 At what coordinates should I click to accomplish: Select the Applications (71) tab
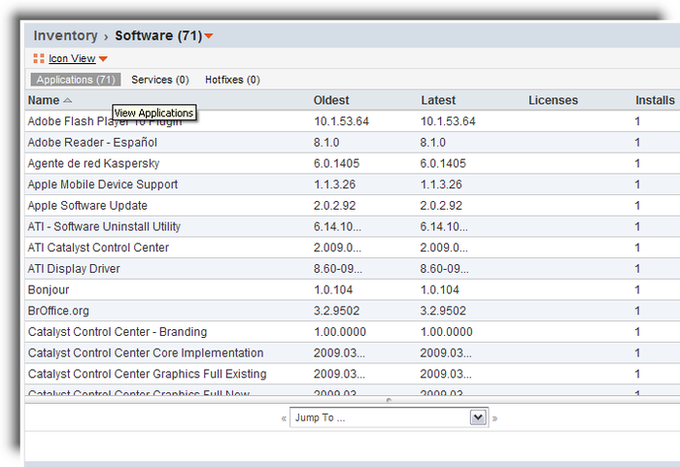coord(75,80)
